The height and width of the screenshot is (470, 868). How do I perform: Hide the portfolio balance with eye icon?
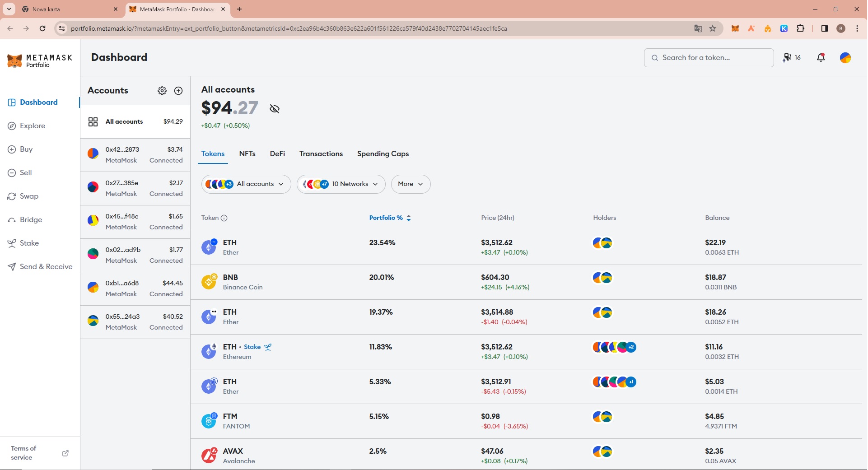coord(275,109)
